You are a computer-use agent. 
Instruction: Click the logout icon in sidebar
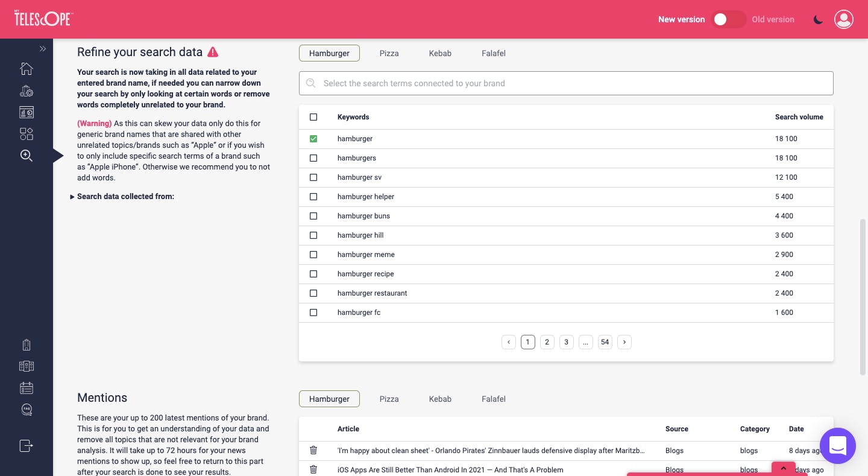(27, 446)
